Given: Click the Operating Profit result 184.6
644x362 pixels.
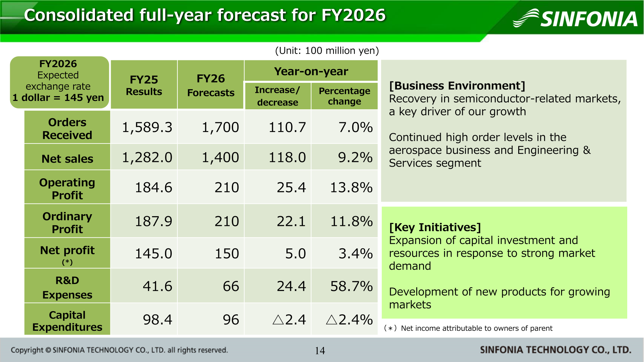Looking at the screenshot, I should 153,188.
